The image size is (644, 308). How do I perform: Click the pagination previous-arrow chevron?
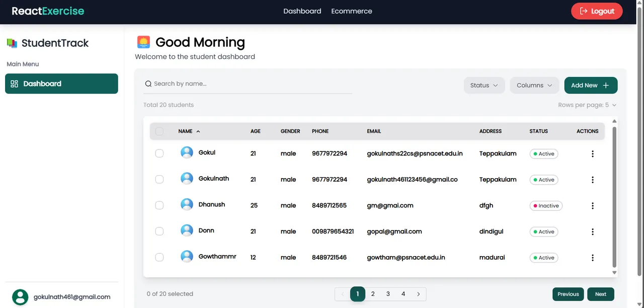(x=343, y=294)
